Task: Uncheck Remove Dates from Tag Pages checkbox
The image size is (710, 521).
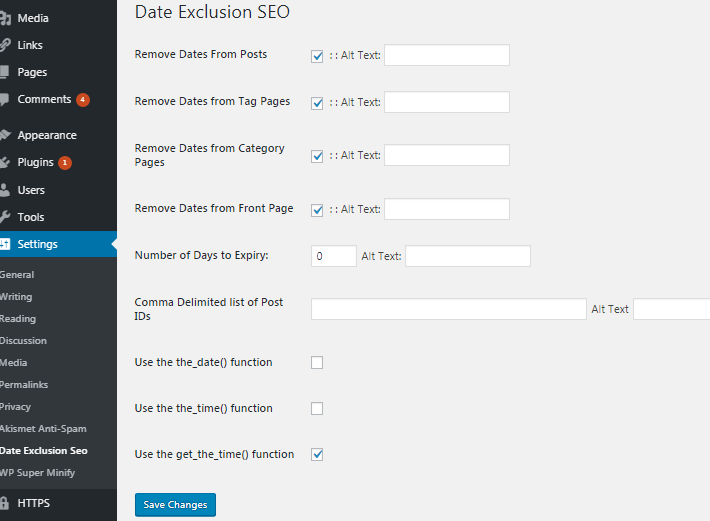Action: 317,103
